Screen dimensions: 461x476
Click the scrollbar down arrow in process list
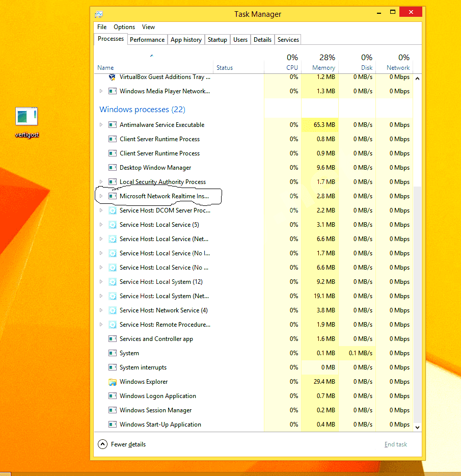point(417,427)
